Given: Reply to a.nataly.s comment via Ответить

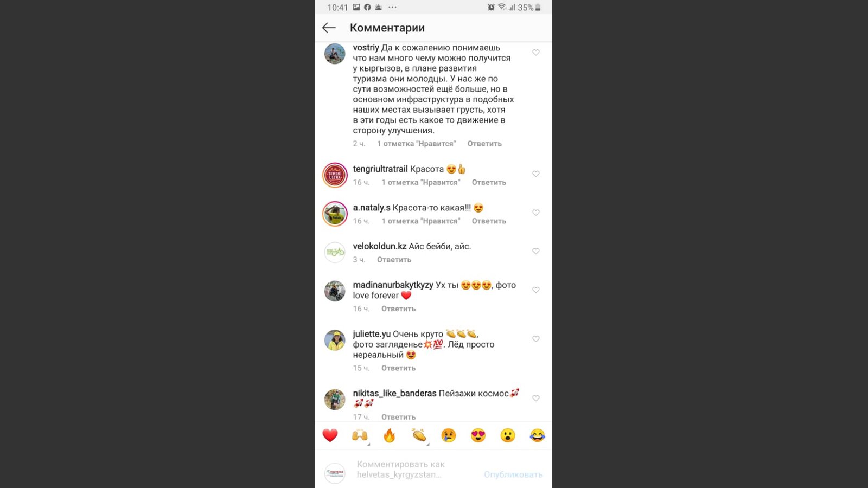Looking at the screenshot, I should coord(489,221).
